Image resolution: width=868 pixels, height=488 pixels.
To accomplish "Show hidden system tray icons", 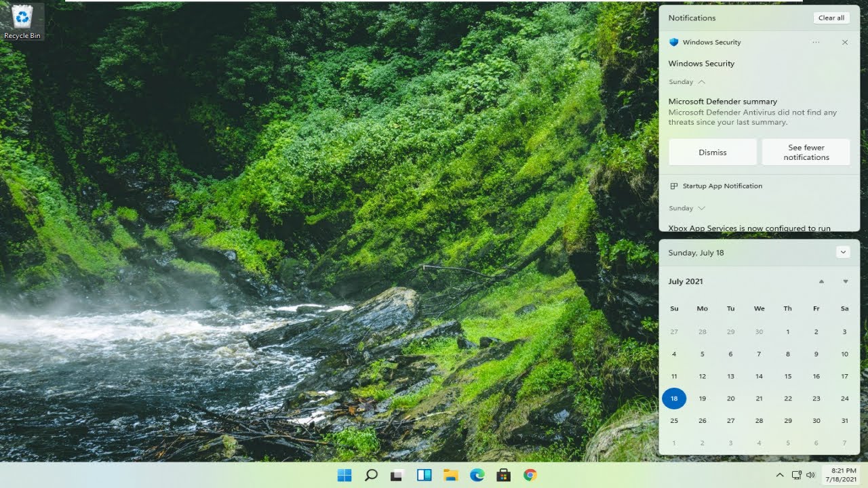I will [780, 475].
